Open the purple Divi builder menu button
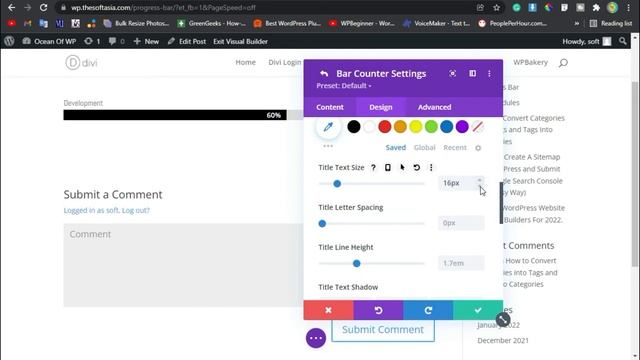The height and width of the screenshot is (360, 640). pos(316,338)
